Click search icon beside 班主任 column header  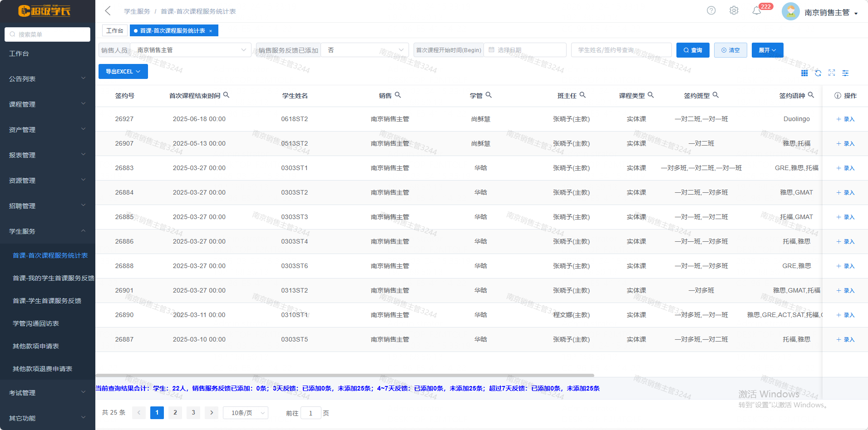pos(583,95)
